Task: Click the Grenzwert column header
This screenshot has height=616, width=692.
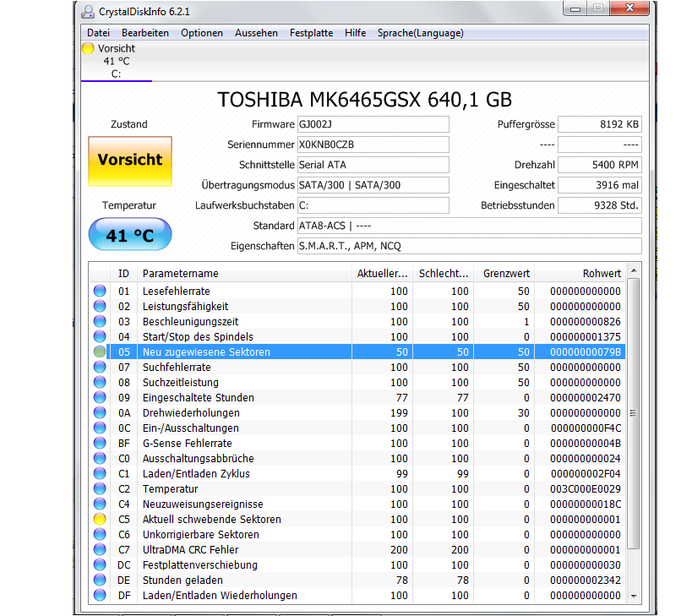Action: pos(504,274)
